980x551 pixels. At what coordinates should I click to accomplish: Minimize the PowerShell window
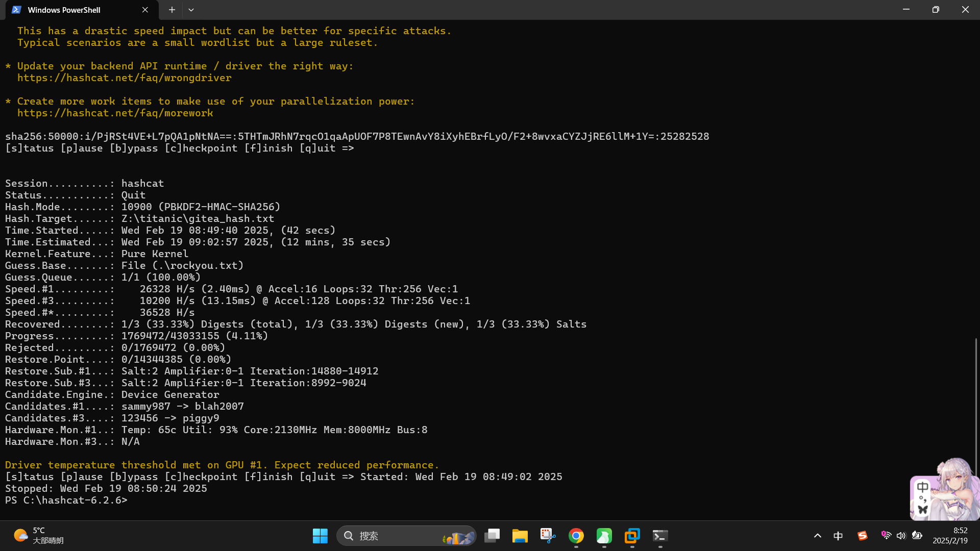point(906,10)
